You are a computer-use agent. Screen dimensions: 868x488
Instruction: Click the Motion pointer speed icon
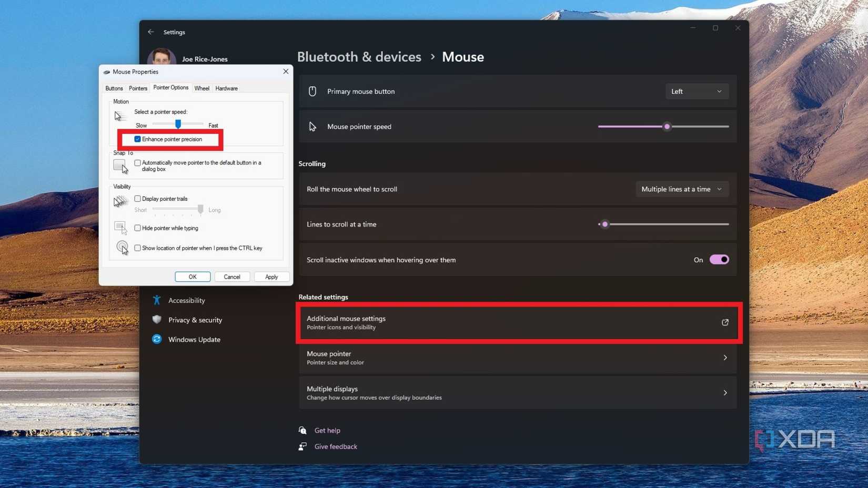click(119, 116)
